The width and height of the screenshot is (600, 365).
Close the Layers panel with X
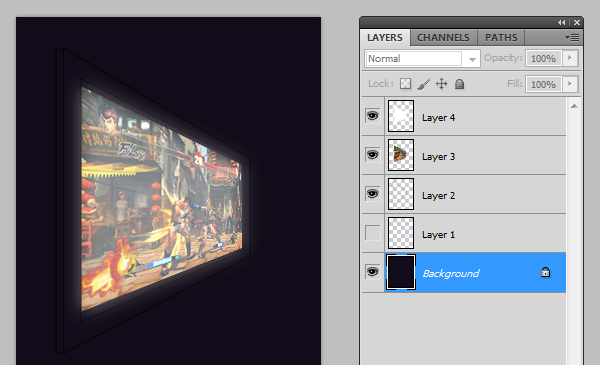pos(577,23)
